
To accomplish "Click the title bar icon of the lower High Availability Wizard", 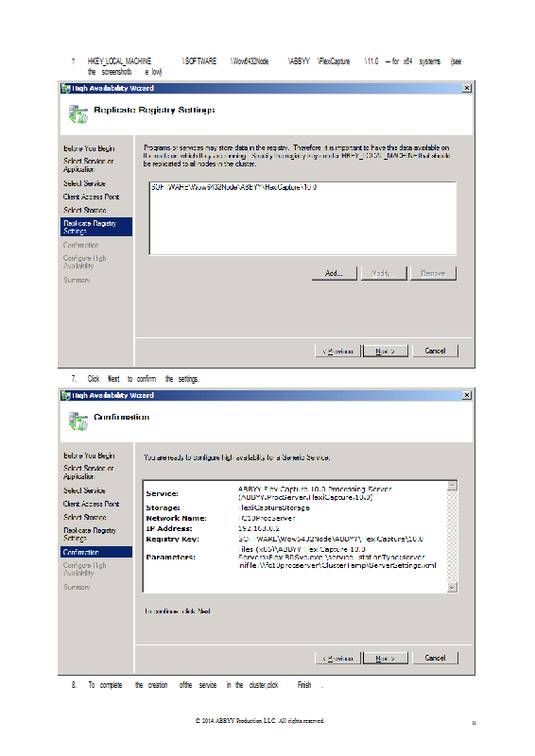I will (65, 395).
